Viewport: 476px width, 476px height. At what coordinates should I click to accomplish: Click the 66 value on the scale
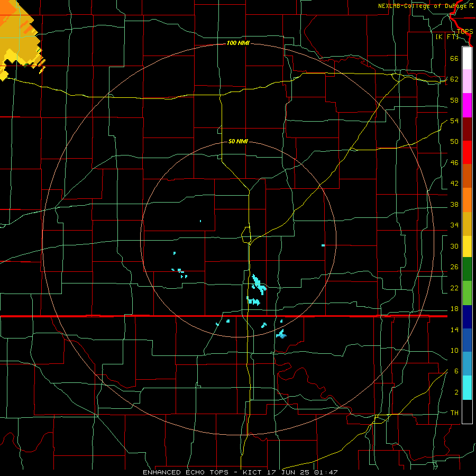(454, 58)
